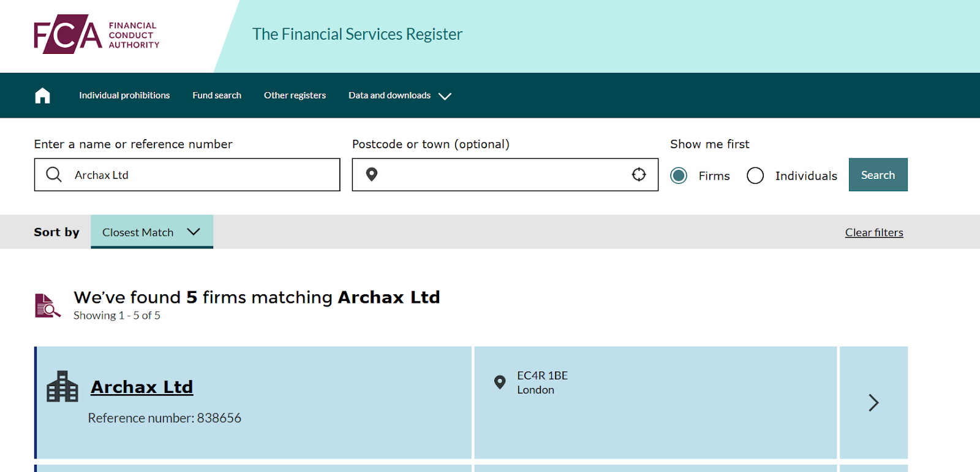Open Individual prohibitions menu item
Screen dimensions: 980x472
click(124, 96)
